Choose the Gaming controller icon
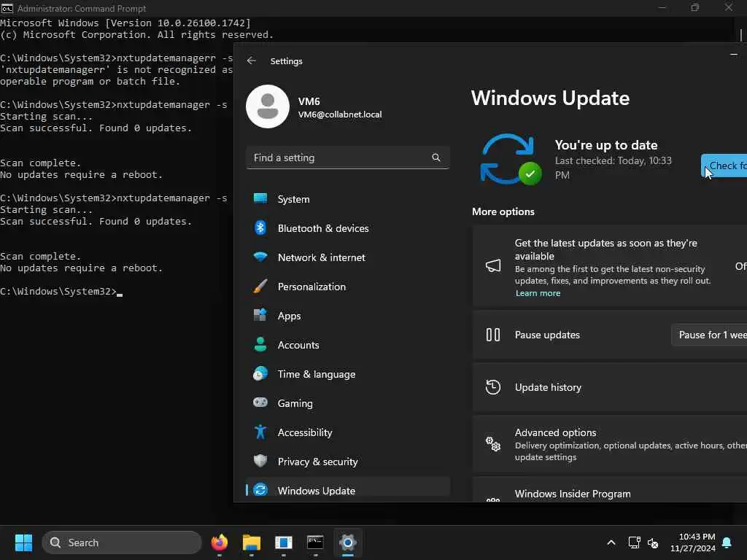Viewport: 747px width, 560px height. (x=260, y=402)
